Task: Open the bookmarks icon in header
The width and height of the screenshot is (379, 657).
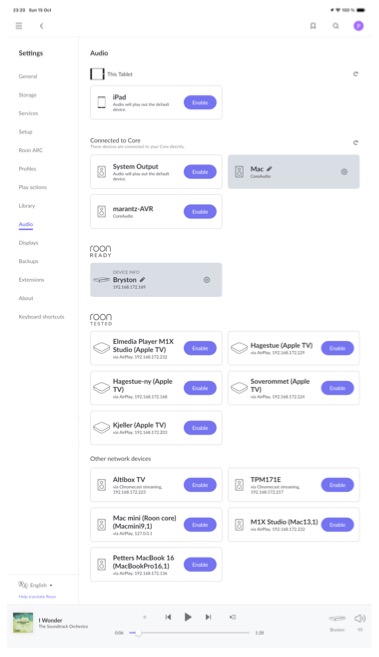Action: coord(313,26)
